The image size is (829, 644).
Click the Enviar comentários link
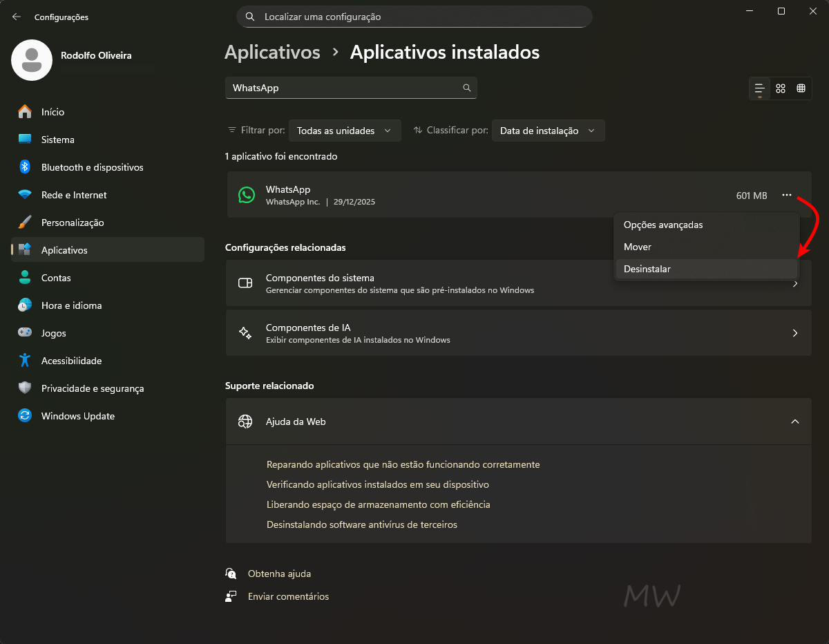(288, 596)
